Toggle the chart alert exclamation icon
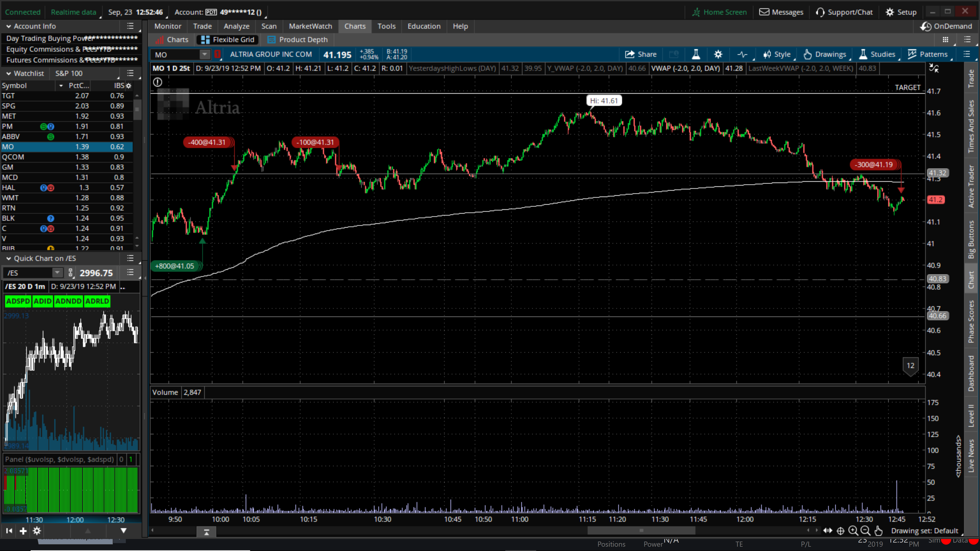 click(x=157, y=82)
